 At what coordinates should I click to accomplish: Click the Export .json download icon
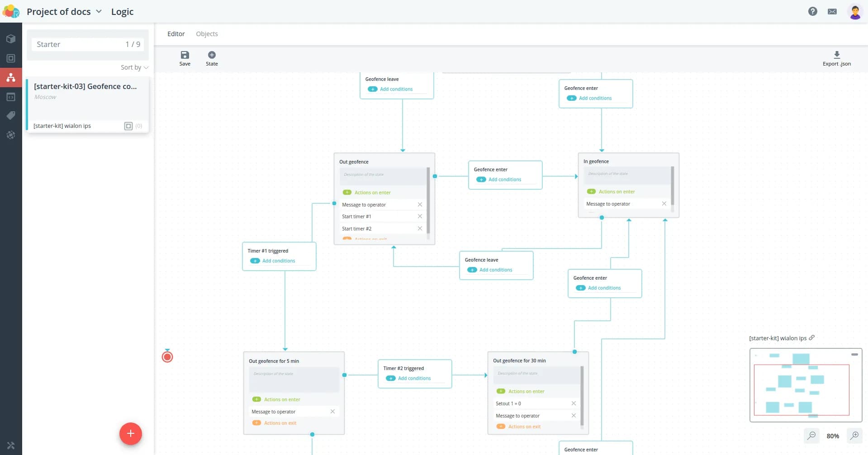tap(836, 55)
